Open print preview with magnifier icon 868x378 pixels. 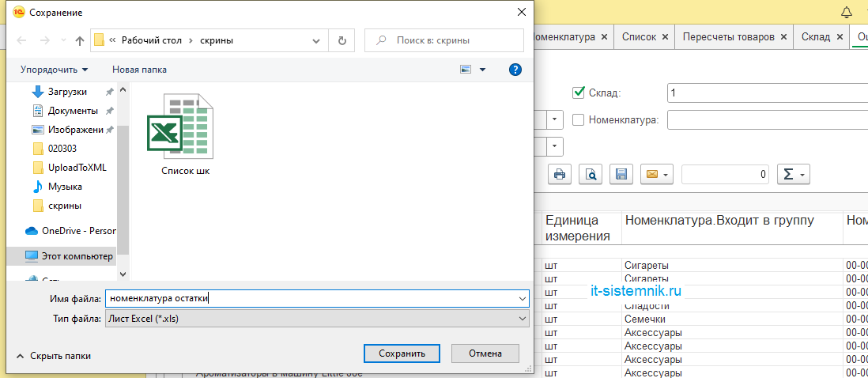point(591,174)
